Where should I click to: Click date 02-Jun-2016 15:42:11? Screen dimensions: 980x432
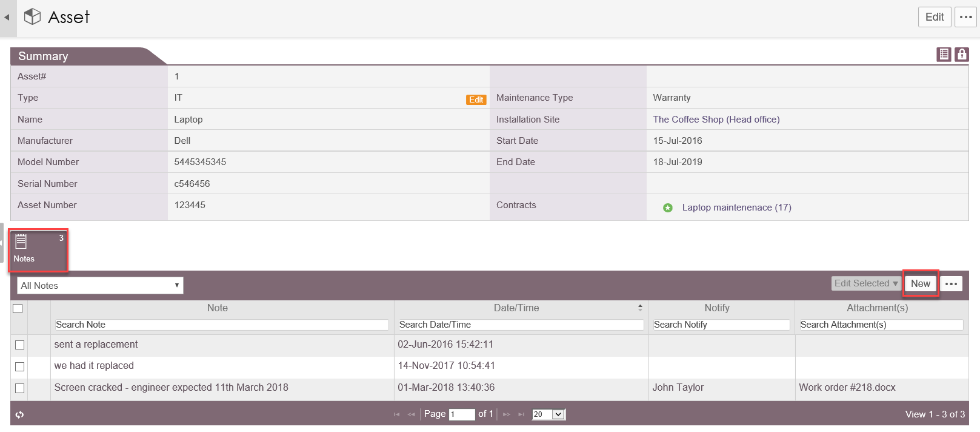point(445,345)
